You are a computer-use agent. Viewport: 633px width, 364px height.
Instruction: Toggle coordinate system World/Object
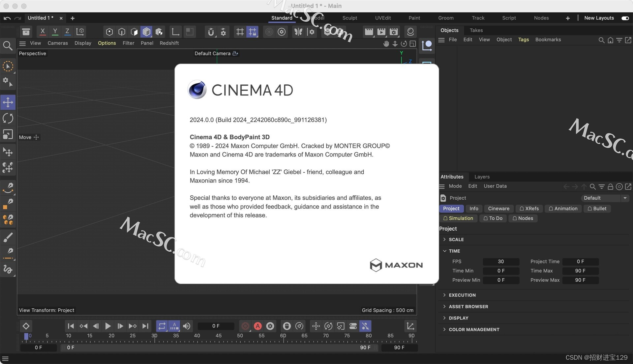[x=80, y=32]
